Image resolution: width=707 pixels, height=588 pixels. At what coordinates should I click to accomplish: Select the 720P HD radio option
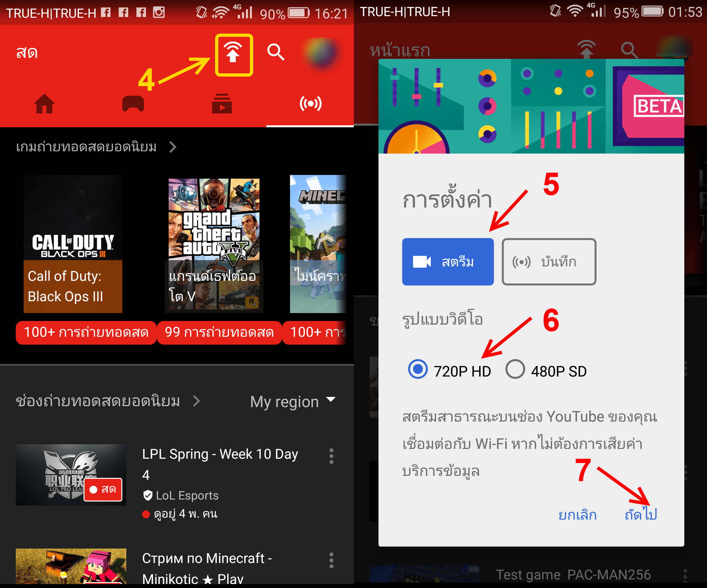tap(418, 369)
